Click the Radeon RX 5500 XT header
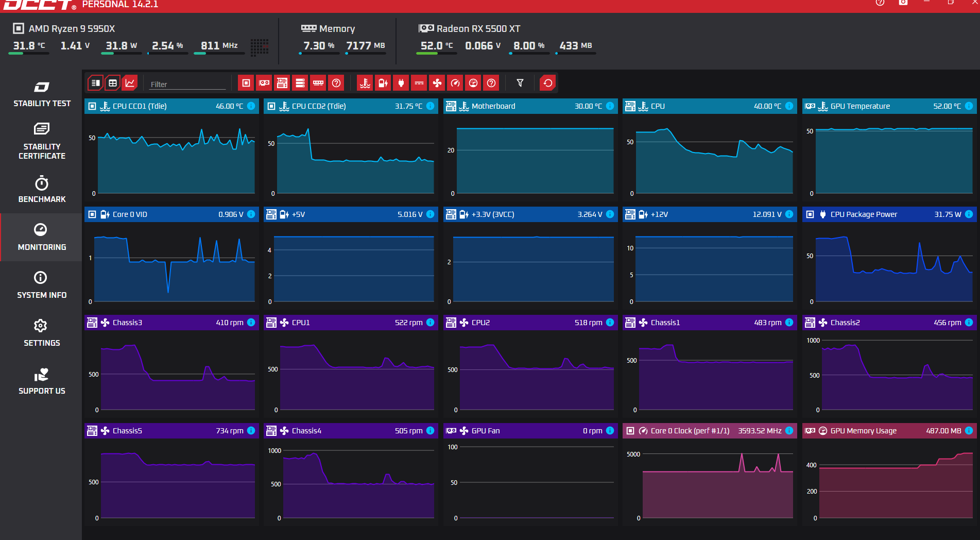 pos(470,29)
